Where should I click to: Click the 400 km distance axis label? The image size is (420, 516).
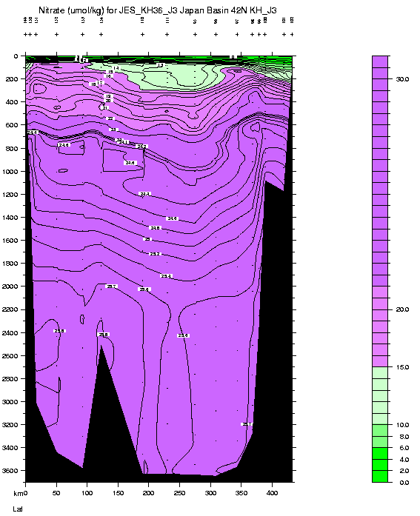(272, 493)
